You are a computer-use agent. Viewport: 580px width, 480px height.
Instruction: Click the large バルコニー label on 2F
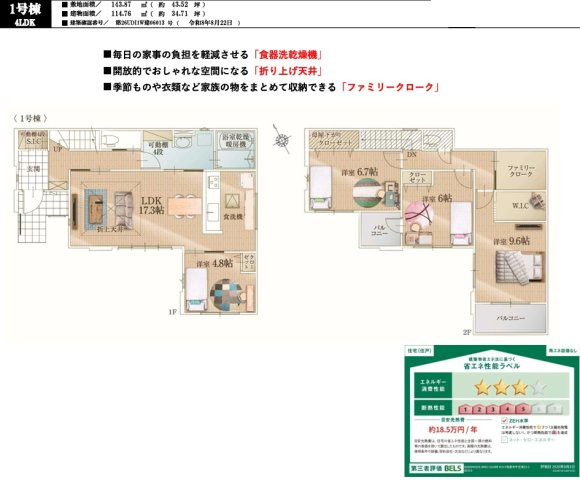(510, 318)
